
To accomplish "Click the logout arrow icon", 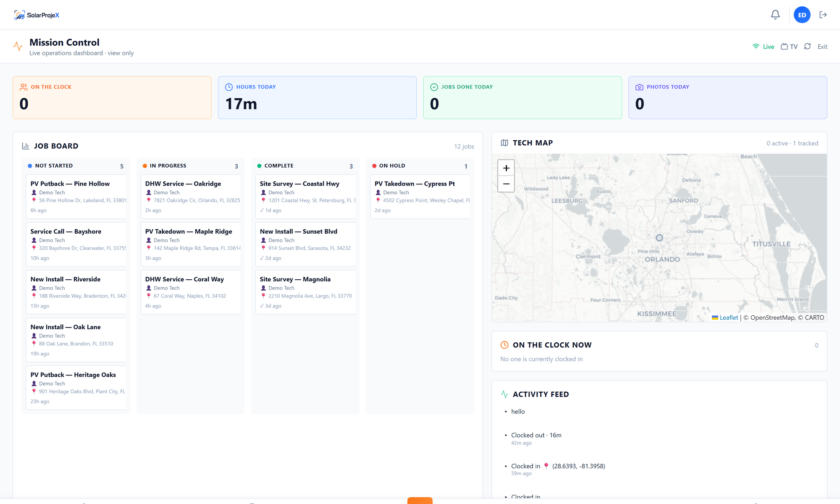I will click(x=823, y=15).
